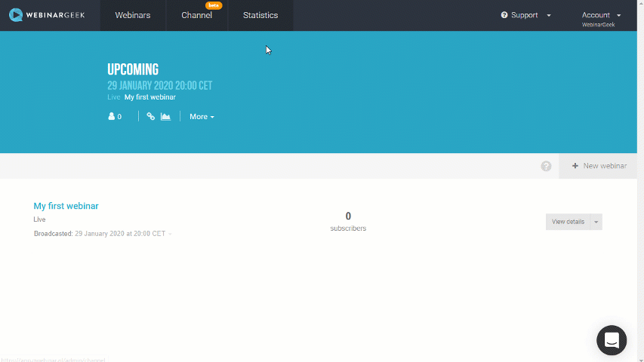Switch to the Statistics tab
This screenshot has height=362, width=644.
coord(260,15)
